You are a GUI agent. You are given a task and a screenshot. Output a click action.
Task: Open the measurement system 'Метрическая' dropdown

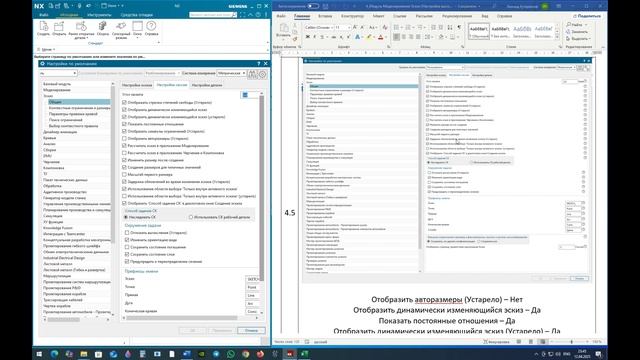click(x=231, y=73)
